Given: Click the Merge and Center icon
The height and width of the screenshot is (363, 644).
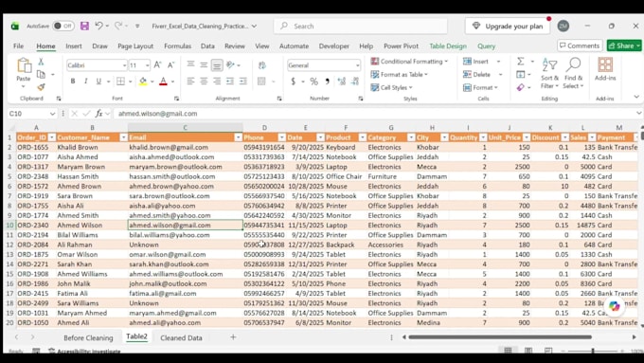Looking at the screenshot, I should 261,81.
